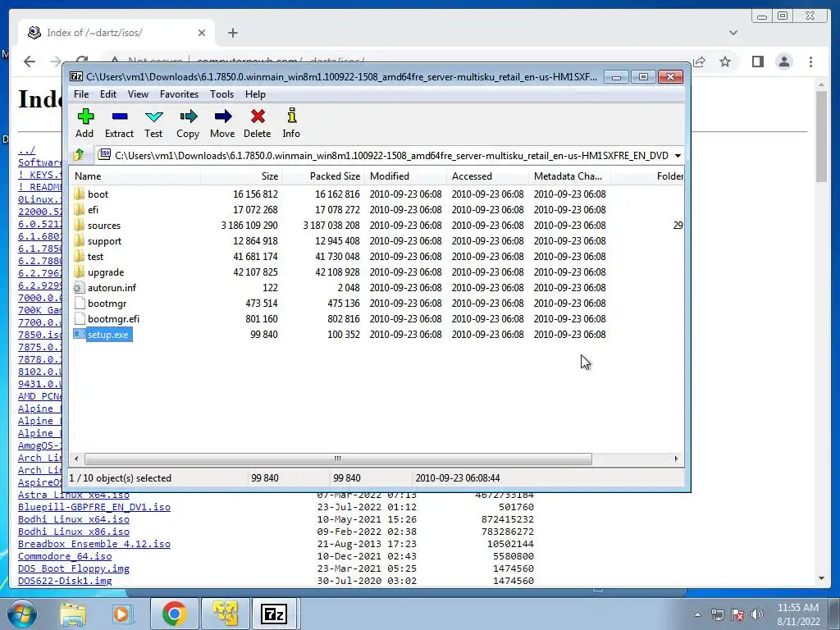The height and width of the screenshot is (630, 840).
Task: Switch to Chrome in the taskbar
Action: pyautogui.click(x=175, y=614)
